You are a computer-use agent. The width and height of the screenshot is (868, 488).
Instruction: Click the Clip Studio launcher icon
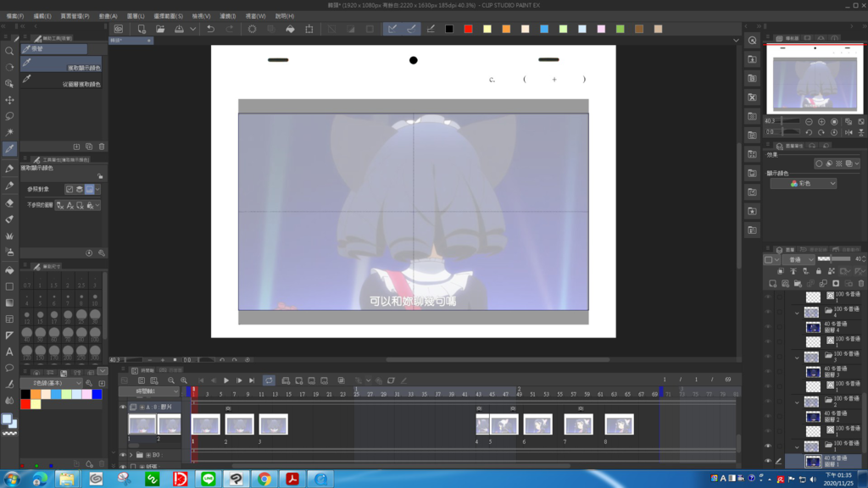pyautogui.click(x=119, y=29)
